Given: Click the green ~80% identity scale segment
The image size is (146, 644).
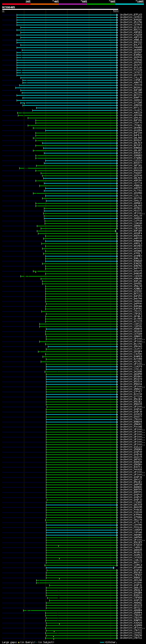Looking at the screenshot, I should pos(101,4).
